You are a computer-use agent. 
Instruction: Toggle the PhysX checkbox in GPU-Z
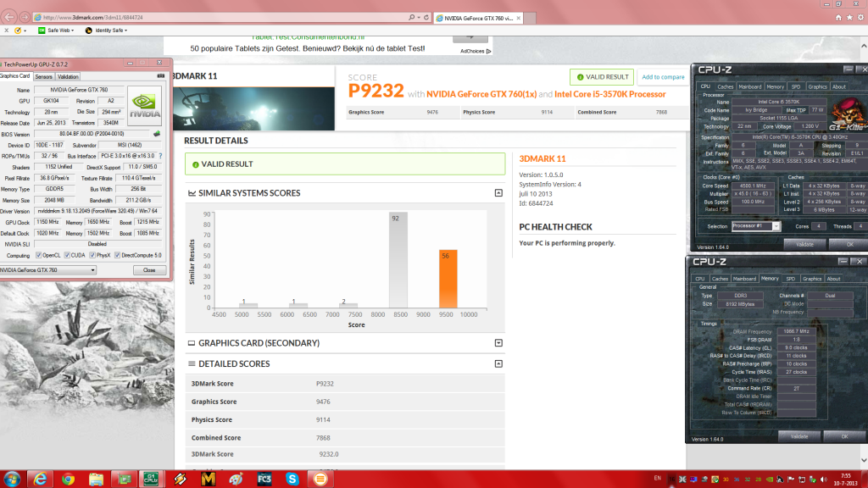coord(92,256)
